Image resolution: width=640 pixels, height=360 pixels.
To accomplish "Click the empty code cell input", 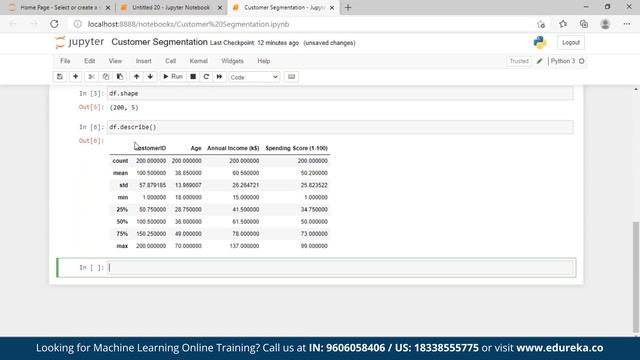I will pos(340,268).
